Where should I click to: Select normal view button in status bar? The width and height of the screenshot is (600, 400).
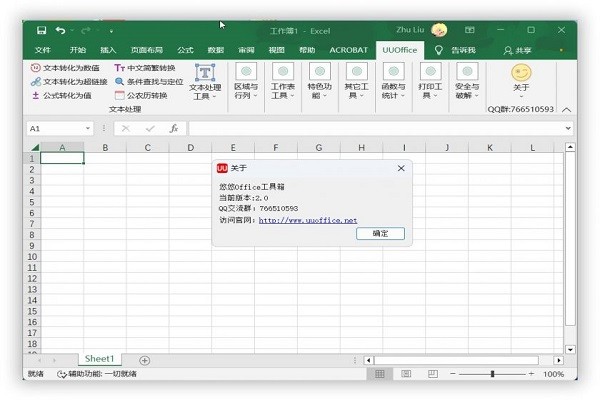coord(380,374)
